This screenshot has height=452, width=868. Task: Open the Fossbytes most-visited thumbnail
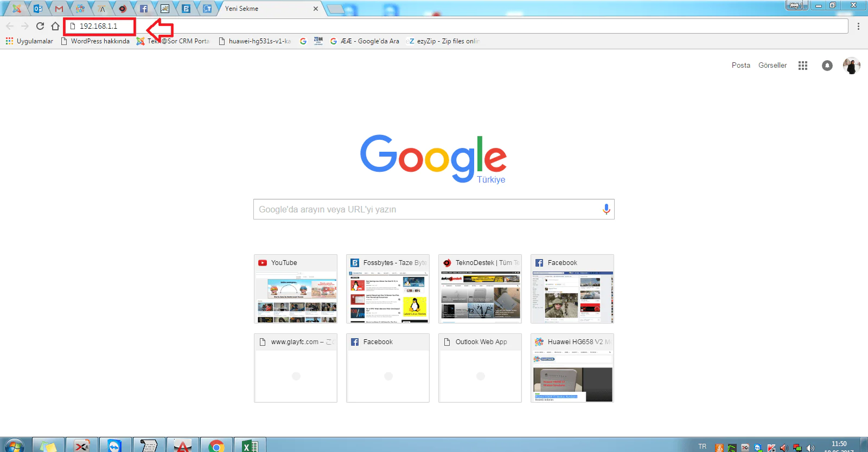pyautogui.click(x=388, y=289)
